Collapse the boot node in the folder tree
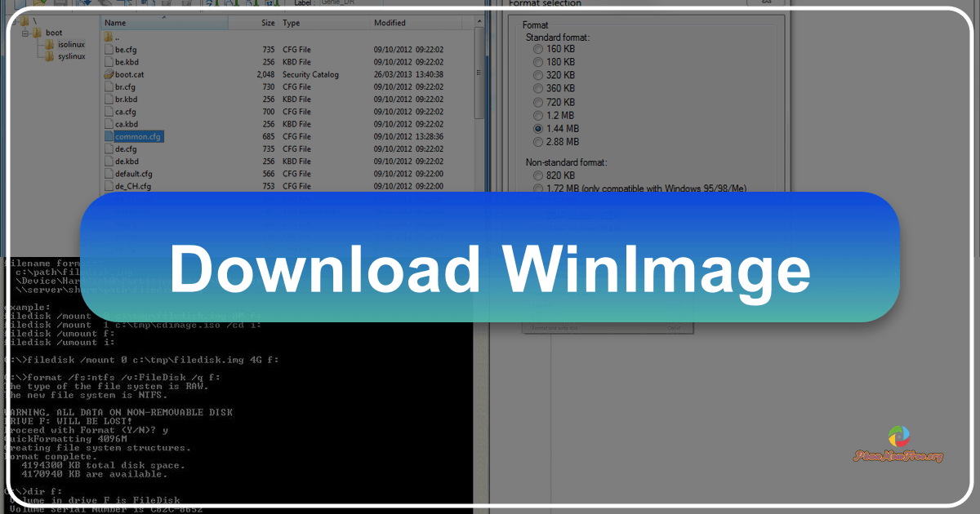Image resolution: width=980 pixels, height=514 pixels. point(25,33)
